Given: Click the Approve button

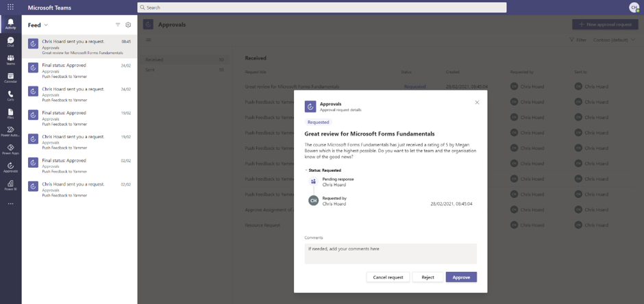Looking at the screenshot, I should (461, 277).
